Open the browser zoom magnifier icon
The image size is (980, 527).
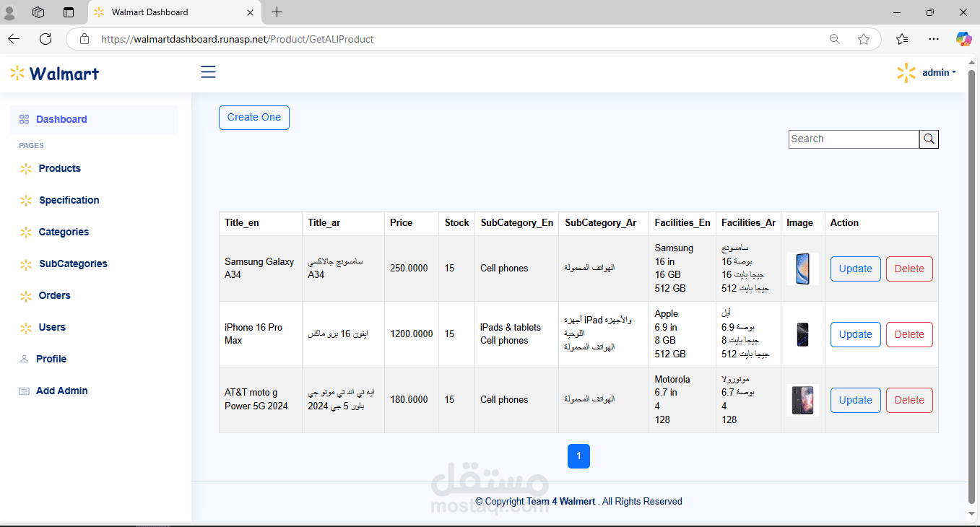pyautogui.click(x=834, y=39)
